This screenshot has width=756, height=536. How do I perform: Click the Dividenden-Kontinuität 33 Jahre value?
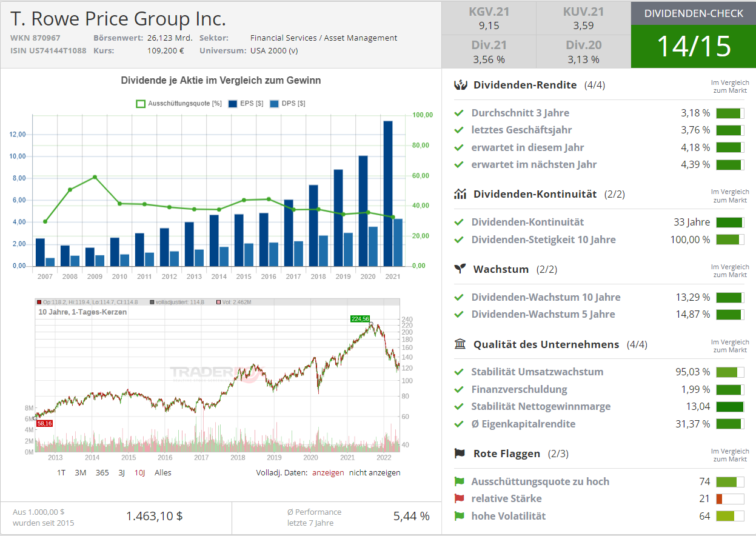click(692, 222)
